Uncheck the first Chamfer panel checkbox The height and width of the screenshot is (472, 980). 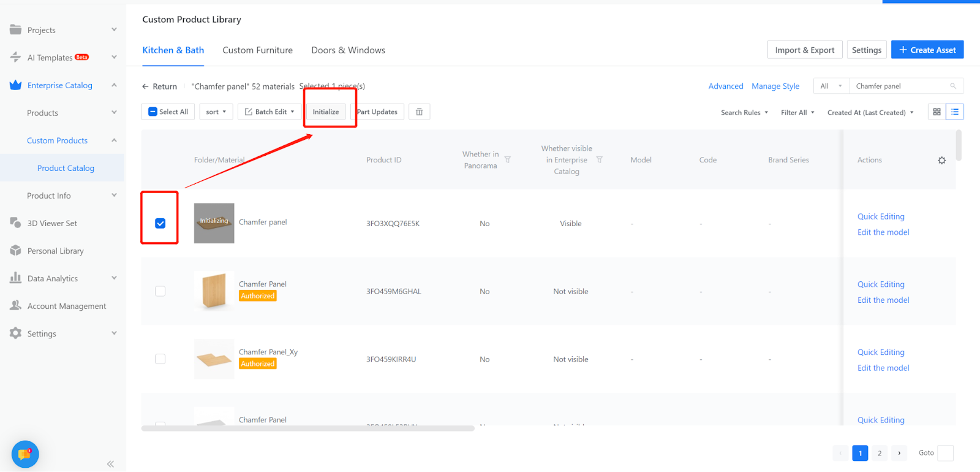click(x=160, y=224)
